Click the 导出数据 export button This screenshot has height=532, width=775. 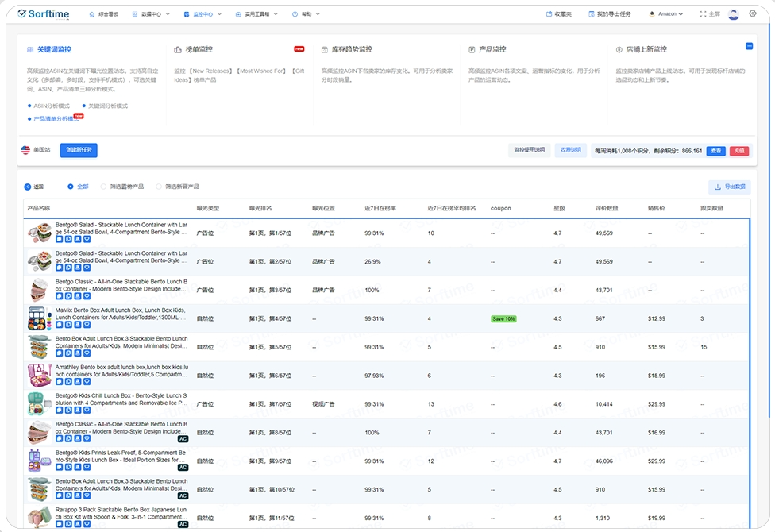(729, 187)
